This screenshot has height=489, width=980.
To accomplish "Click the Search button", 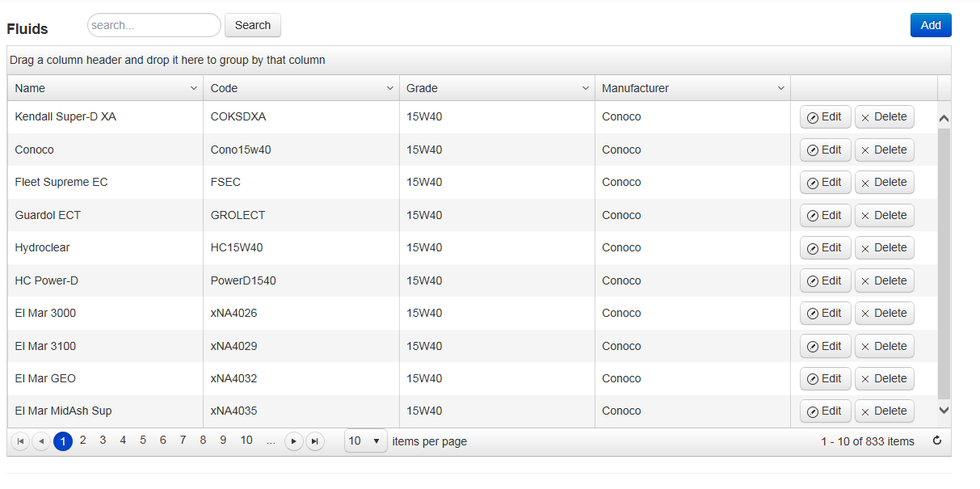I will [x=252, y=25].
